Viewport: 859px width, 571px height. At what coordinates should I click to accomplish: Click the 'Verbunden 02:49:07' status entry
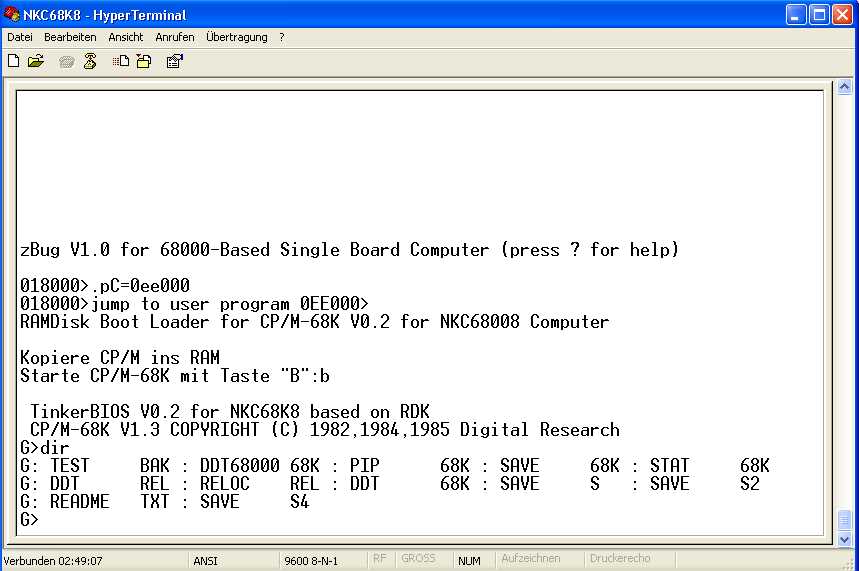click(x=53, y=561)
